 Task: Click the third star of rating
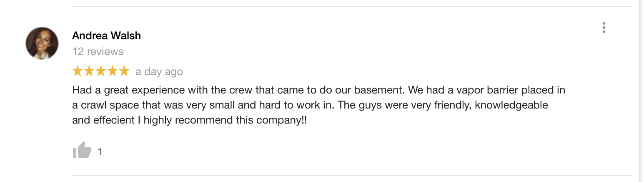tap(101, 71)
